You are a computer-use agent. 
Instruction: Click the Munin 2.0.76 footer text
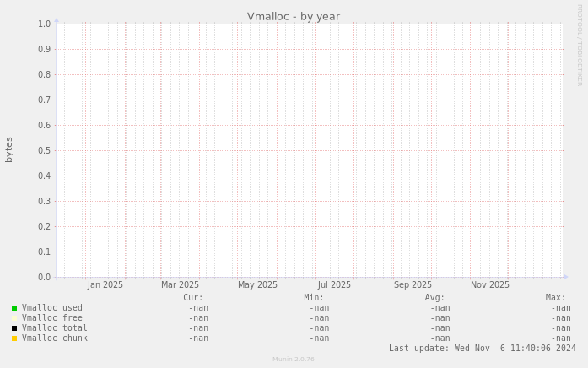[293, 360]
